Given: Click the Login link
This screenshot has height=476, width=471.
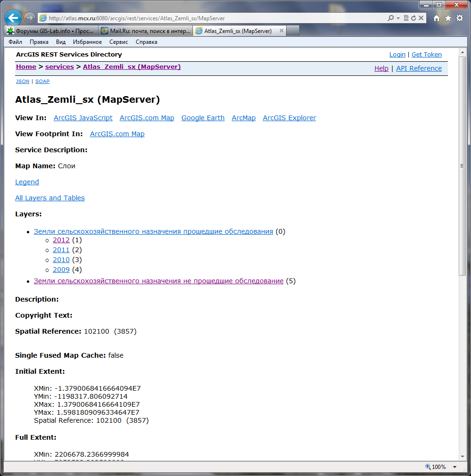Looking at the screenshot, I should (397, 54).
